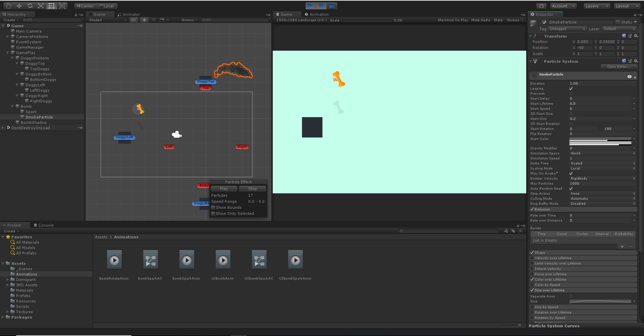This screenshot has height=336, width=644.
Task: Toggle Maximize On Play
Action: pyautogui.click(x=453, y=20)
